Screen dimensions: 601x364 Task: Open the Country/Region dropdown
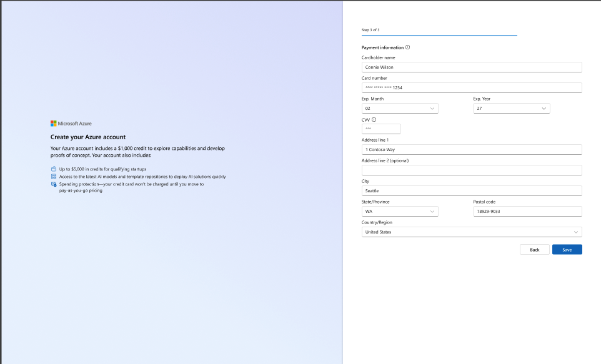pos(472,232)
